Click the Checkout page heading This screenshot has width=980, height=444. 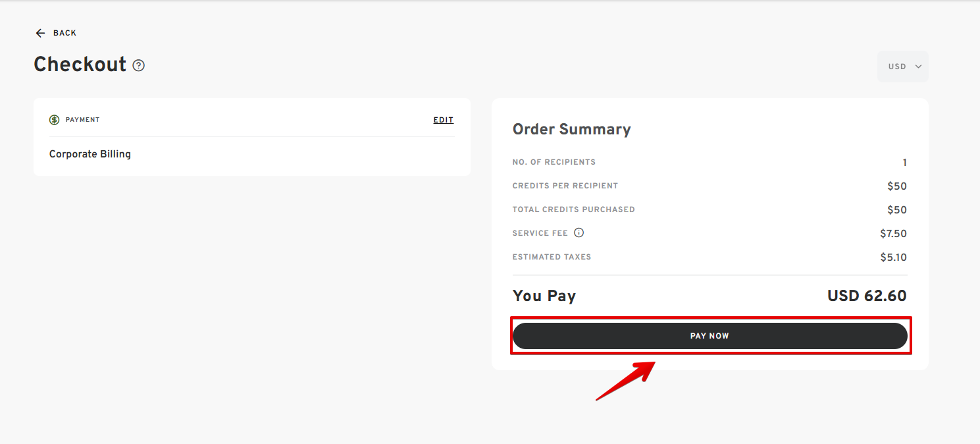pyautogui.click(x=80, y=65)
